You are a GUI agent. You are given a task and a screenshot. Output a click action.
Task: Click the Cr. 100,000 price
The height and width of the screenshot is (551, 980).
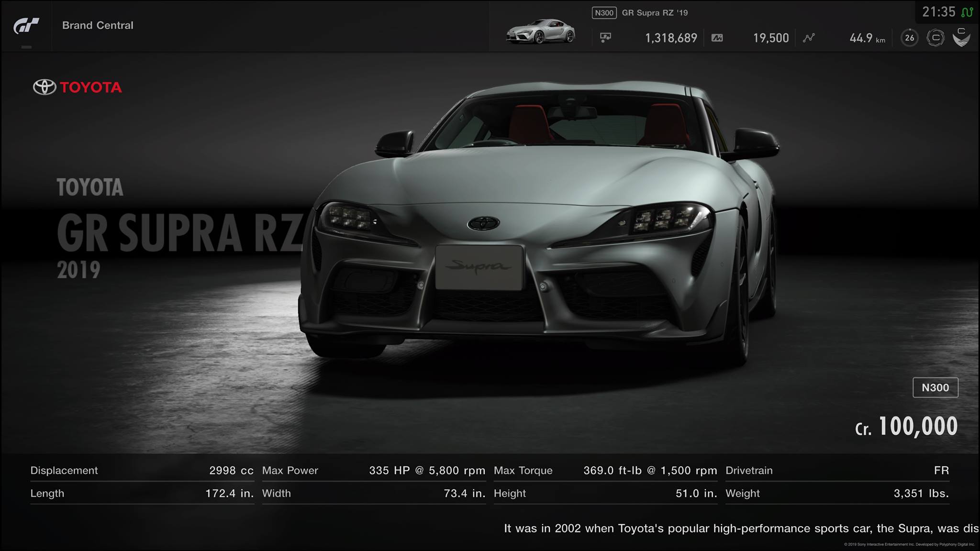(x=906, y=427)
